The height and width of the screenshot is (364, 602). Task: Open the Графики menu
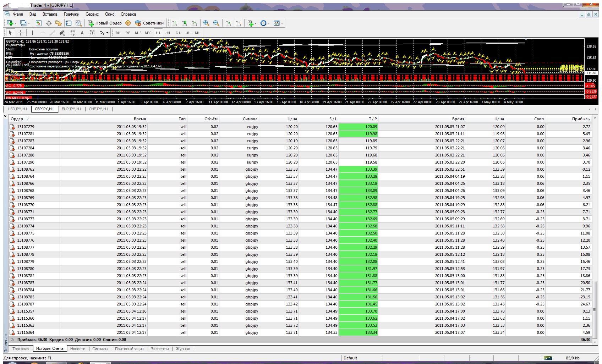pyautogui.click(x=71, y=14)
